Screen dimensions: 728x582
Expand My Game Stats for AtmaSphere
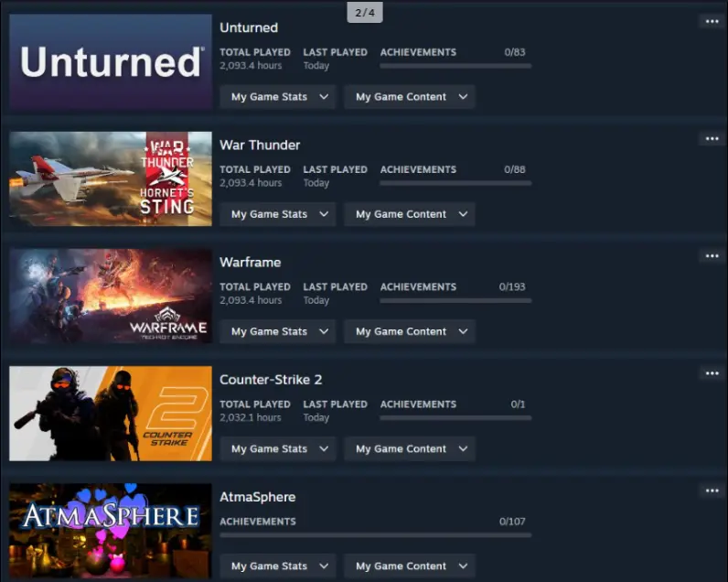tap(278, 566)
